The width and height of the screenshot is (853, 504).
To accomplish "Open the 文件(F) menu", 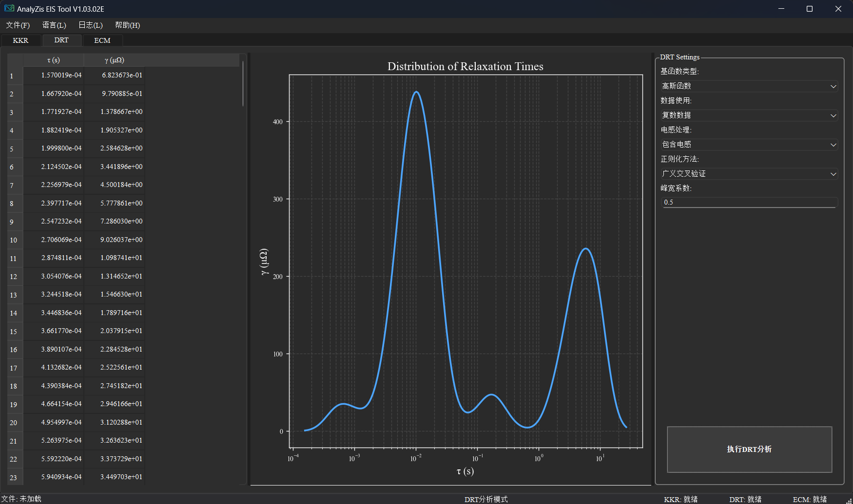I will click(18, 25).
